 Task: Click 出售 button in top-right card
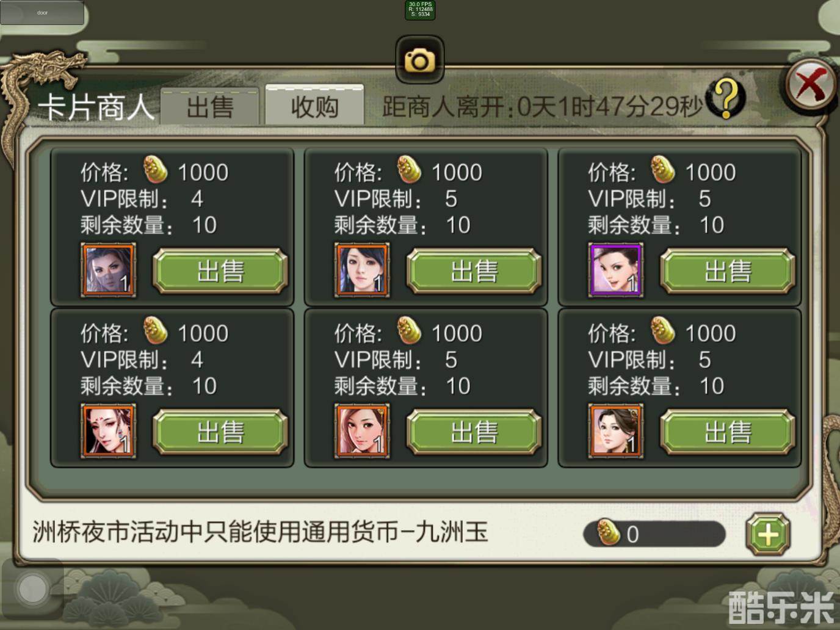coord(728,270)
